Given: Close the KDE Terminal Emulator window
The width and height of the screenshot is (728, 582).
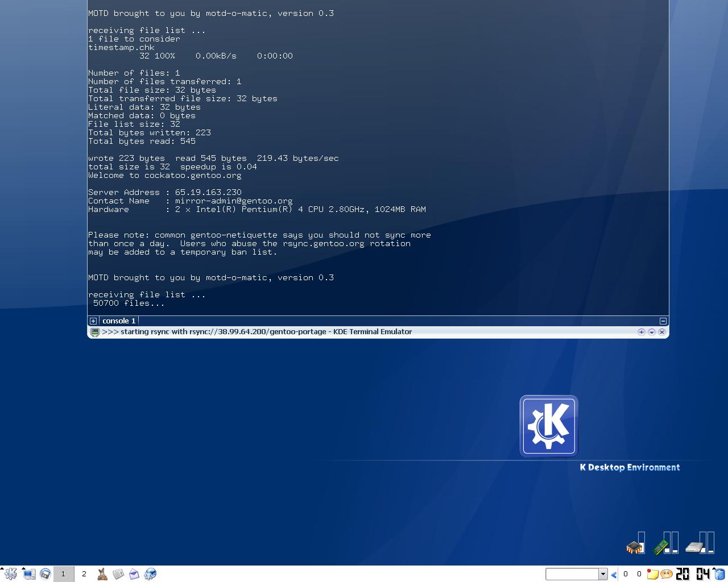Looking at the screenshot, I should (662, 332).
